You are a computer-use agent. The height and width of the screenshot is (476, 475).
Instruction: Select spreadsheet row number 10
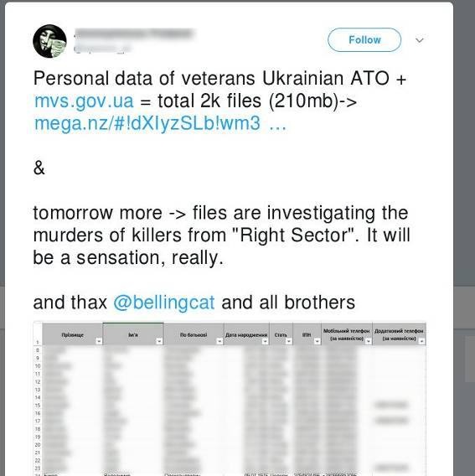[x=38, y=366]
